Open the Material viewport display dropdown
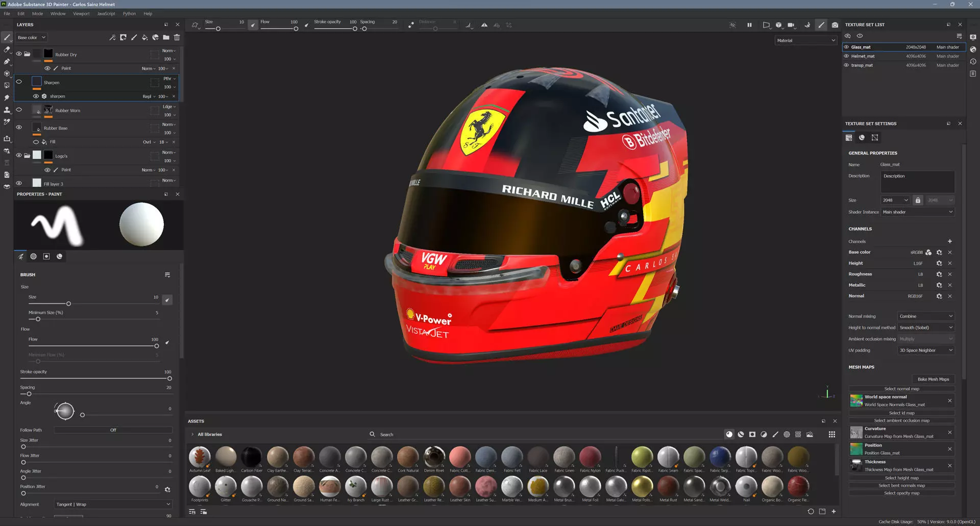Screen dimensions: 980x526 pyautogui.click(x=806, y=40)
